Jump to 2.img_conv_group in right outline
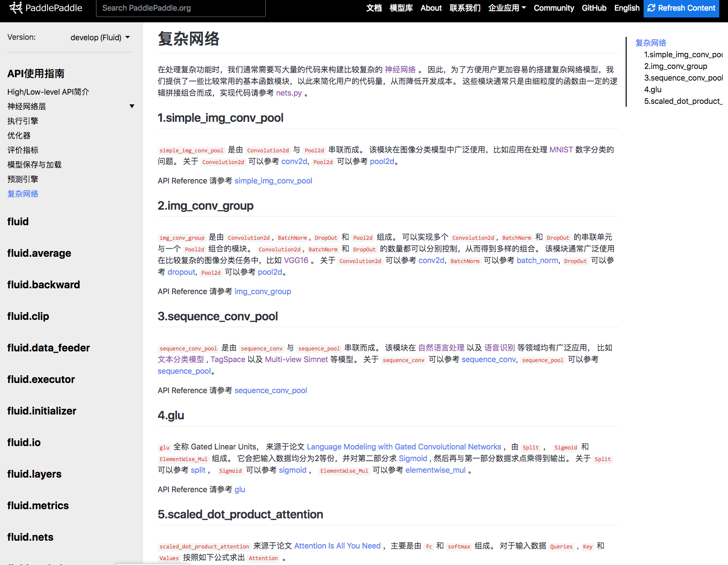Viewport: 728px width, 565px height. (x=676, y=66)
